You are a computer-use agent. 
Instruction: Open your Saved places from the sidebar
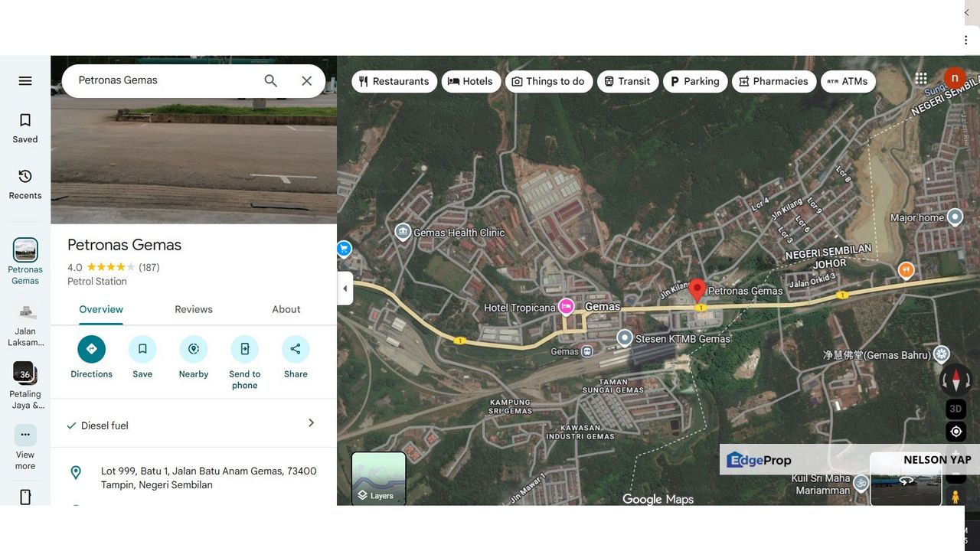click(24, 126)
